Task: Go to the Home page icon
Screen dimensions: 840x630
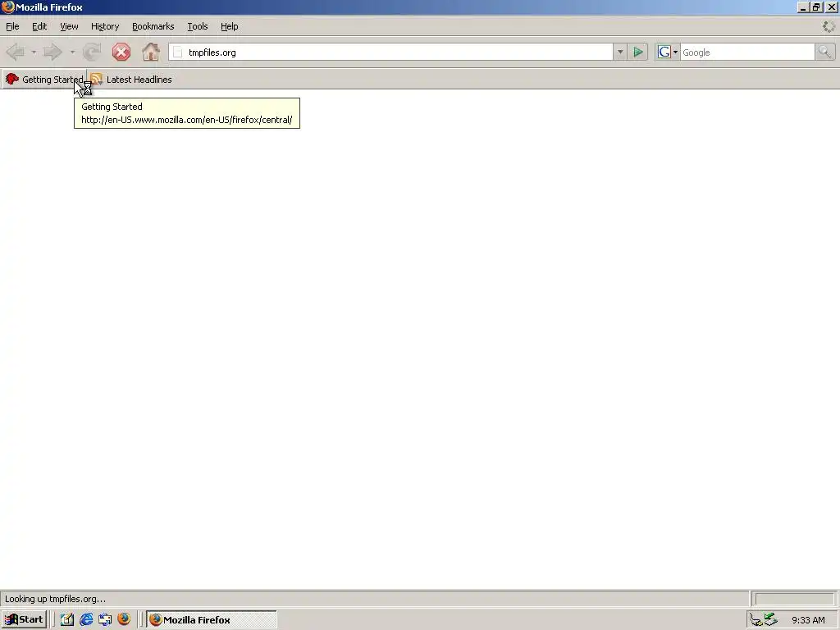Action: [151, 52]
